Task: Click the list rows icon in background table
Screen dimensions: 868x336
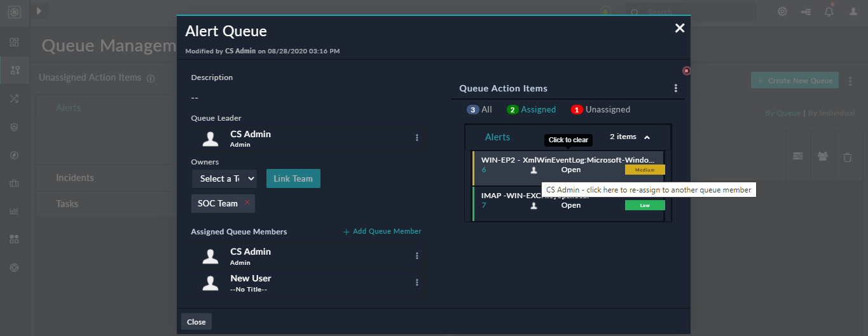Action: click(798, 156)
